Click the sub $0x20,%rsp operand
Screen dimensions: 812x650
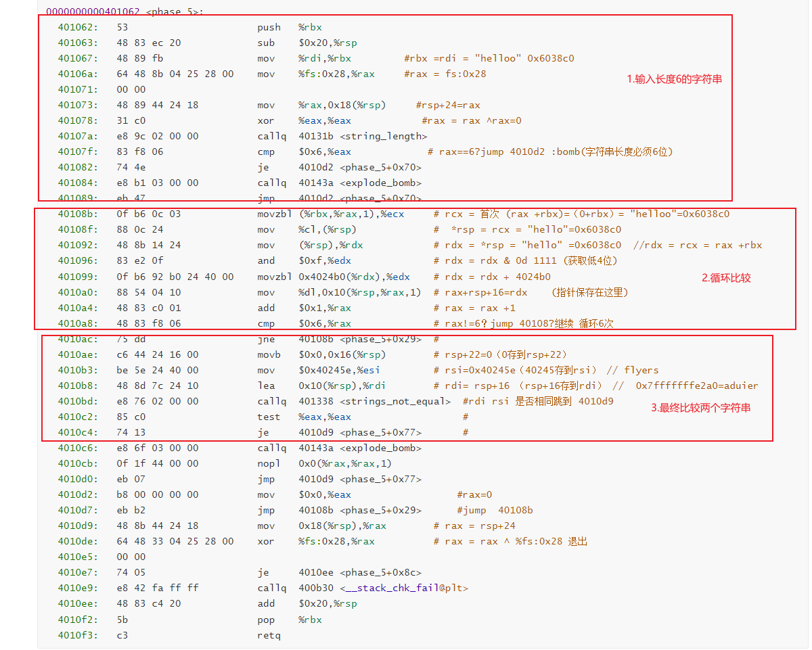click(x=328, y=43)
